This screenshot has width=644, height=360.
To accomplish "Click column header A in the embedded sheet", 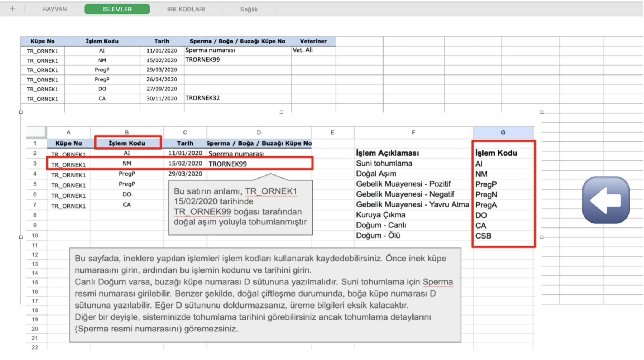I will [x=69, y=133].
